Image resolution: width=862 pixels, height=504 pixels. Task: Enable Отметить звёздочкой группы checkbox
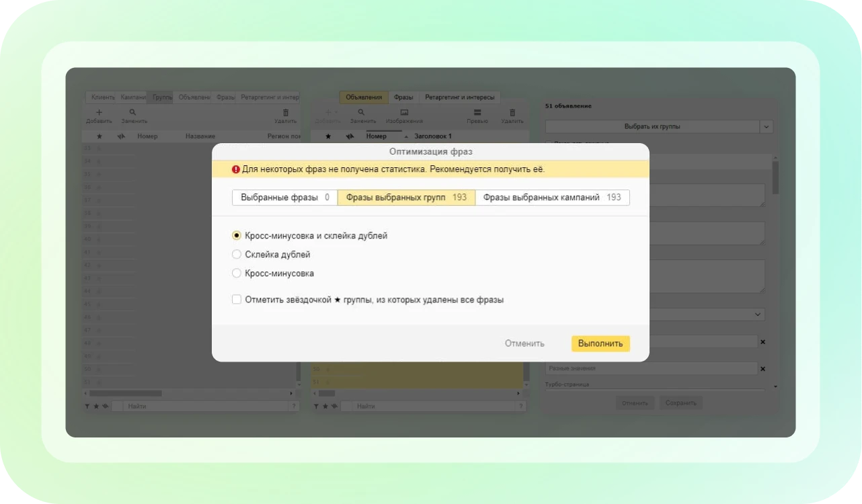tap(237, 300)
